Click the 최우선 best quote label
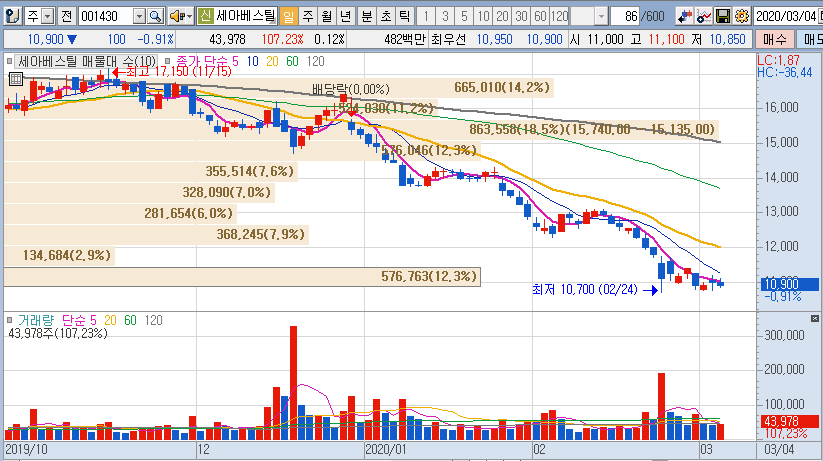Image resolution: width=823 pixels, height=461 pixels. pyautogui.click(x=448, y=39)
